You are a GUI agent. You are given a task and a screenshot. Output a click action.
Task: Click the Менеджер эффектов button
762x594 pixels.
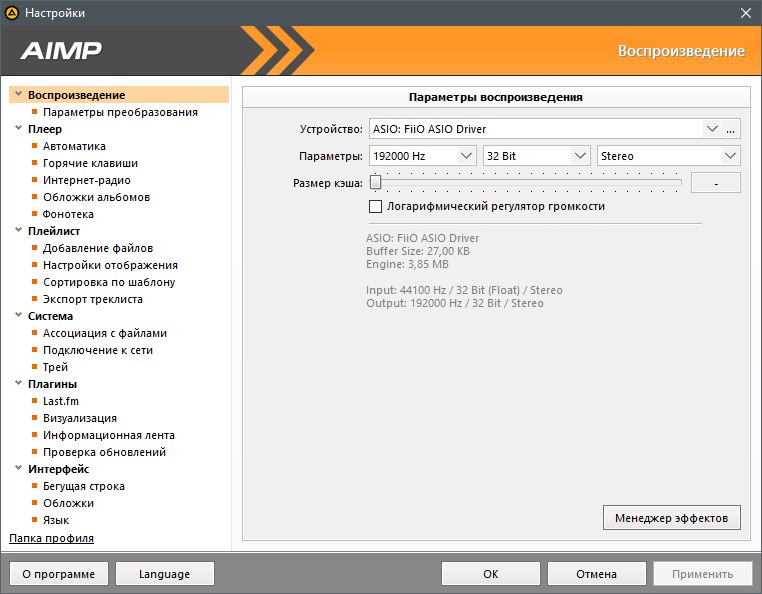(x=672, y=517)
